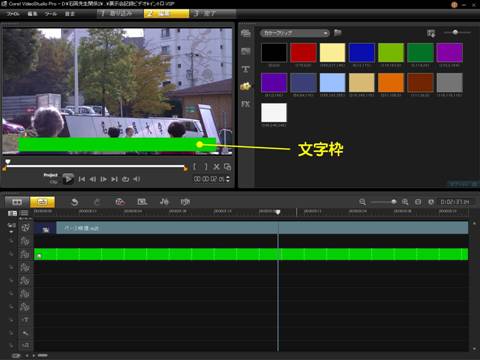The image size is (480, 360).
Task: Adjust the thumbnail size slider
Action: (x=455, y=32)
